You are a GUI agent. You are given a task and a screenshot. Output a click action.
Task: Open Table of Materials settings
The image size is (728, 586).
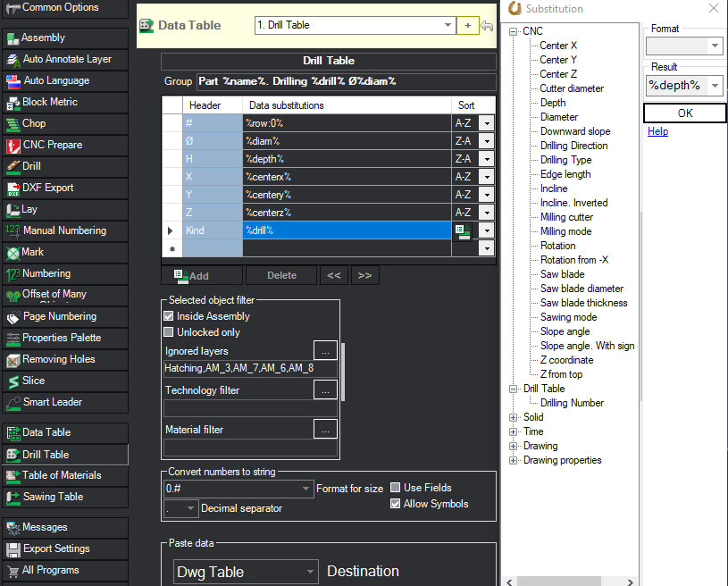pos(65,475)
